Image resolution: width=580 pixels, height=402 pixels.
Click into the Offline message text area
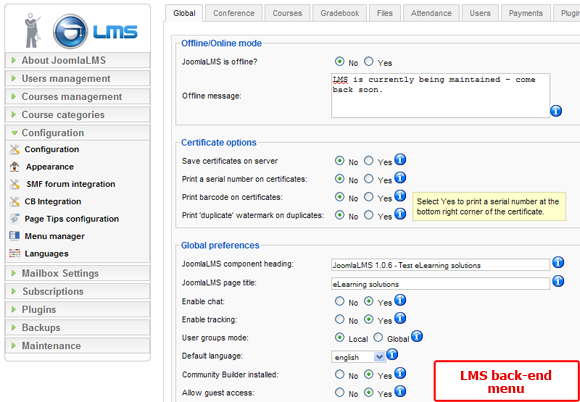click(x=440, y=95)
